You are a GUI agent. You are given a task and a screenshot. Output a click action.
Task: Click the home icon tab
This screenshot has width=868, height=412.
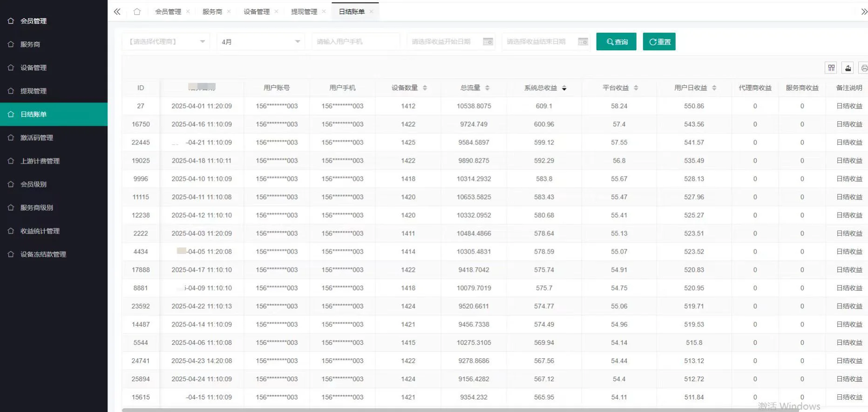(x=137, y=12)
